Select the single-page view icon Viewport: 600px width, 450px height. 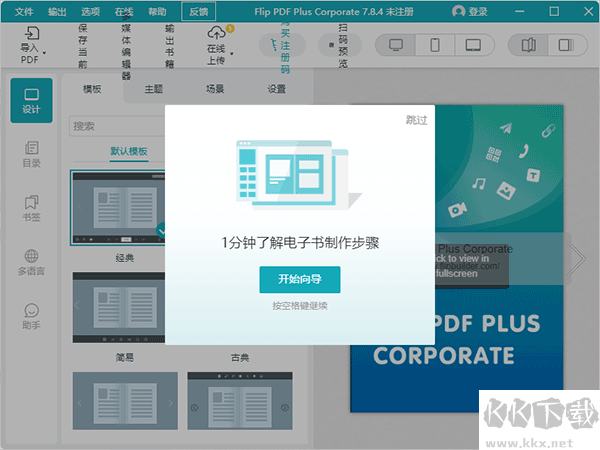566,45
